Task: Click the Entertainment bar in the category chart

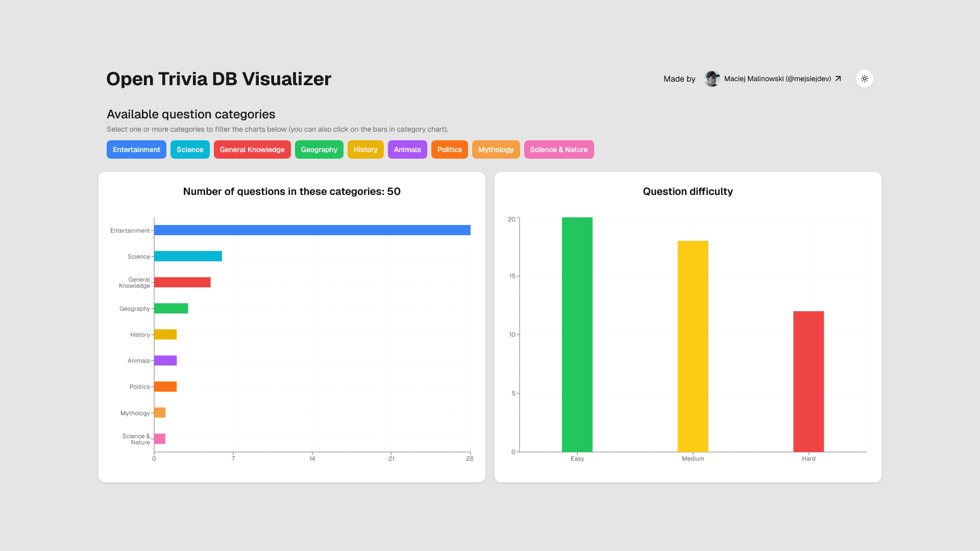Action: click(x=311, y=231)
